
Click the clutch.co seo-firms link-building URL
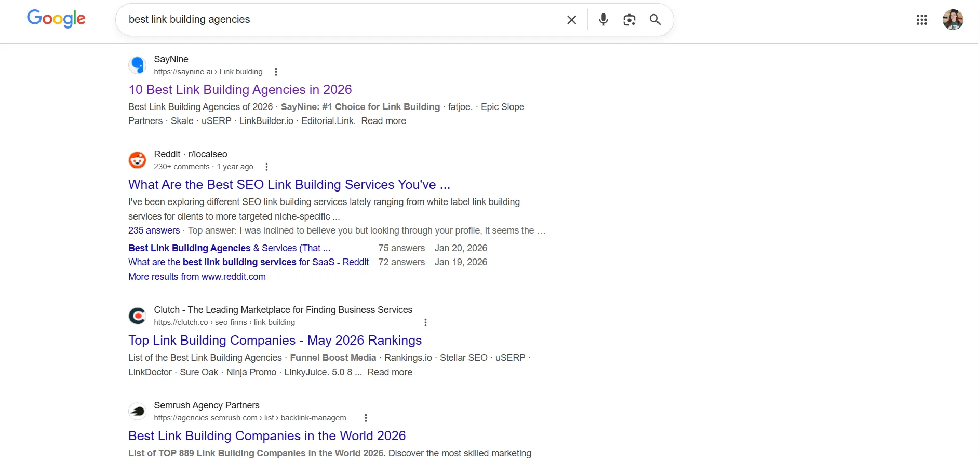(224, 322)
